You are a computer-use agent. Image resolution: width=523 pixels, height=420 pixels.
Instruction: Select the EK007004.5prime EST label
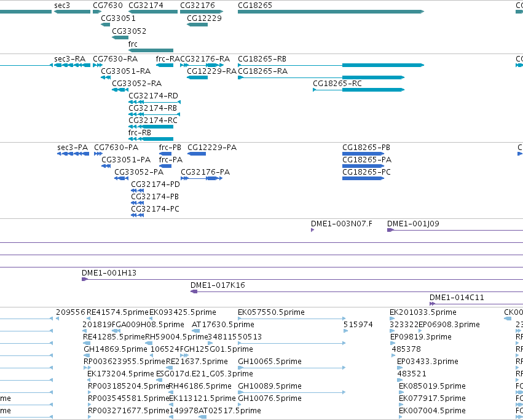click(432, 411)
